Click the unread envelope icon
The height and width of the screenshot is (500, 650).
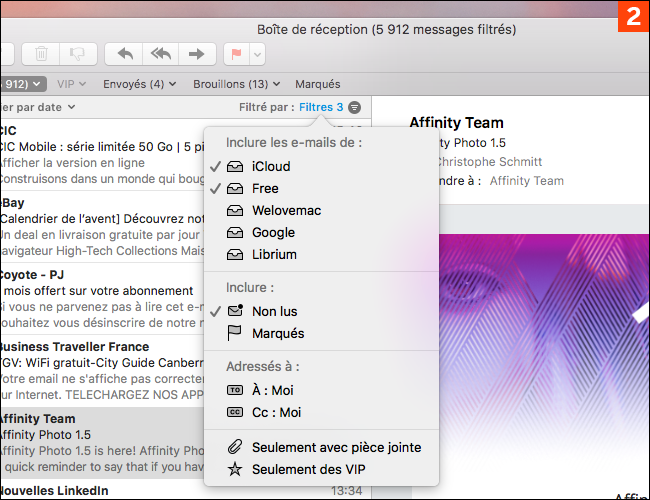235,311
